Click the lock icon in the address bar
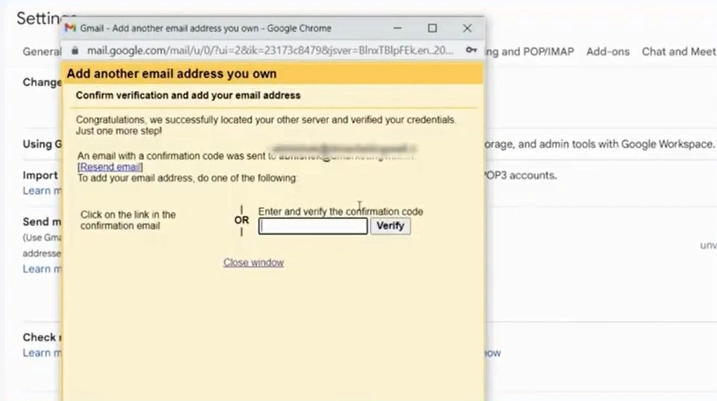 [x=75, y=51]
